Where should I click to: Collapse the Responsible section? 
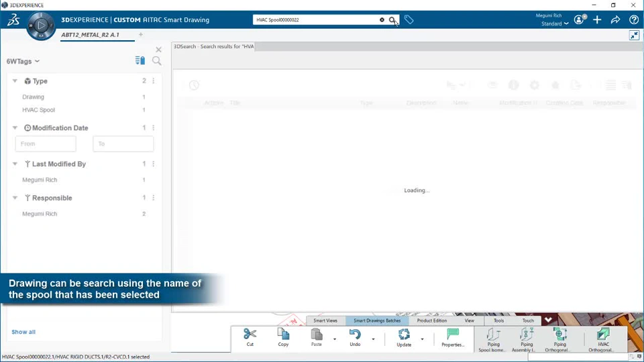15,198
